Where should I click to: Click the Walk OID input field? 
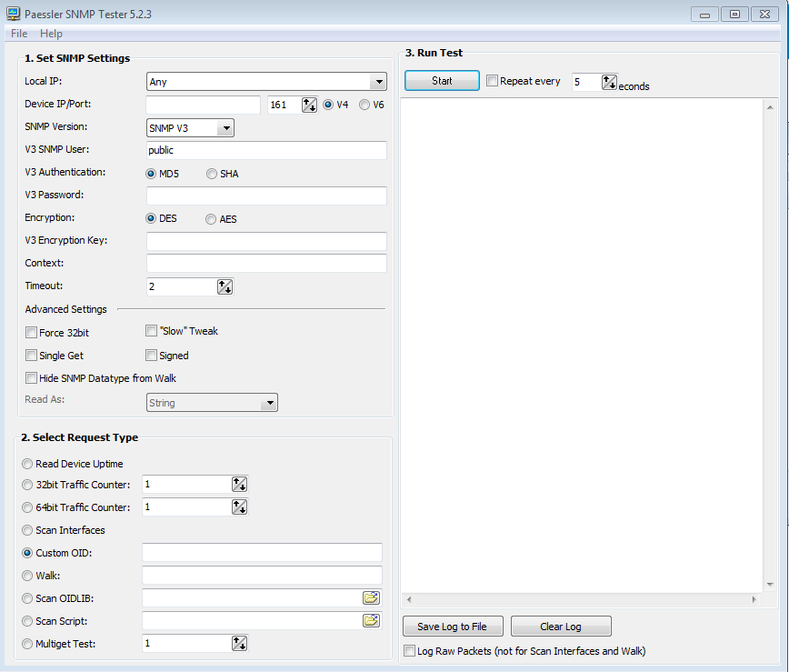click(262, 575)
